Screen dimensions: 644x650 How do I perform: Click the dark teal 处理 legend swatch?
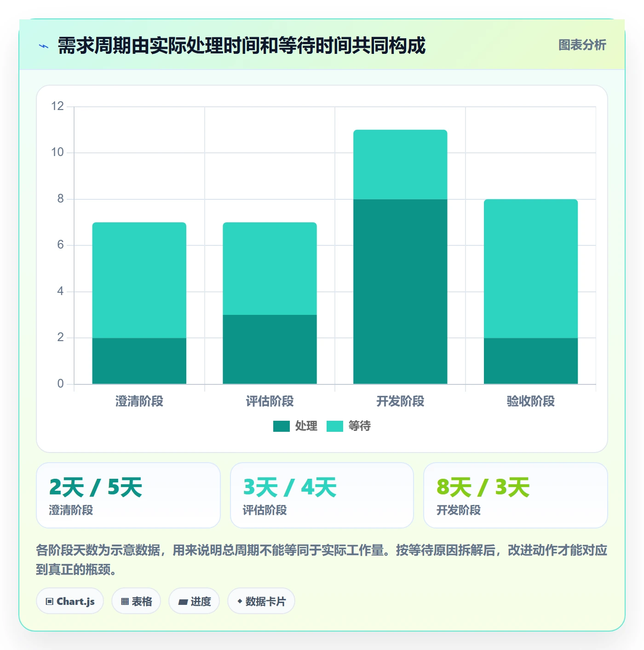click(282, 426)
